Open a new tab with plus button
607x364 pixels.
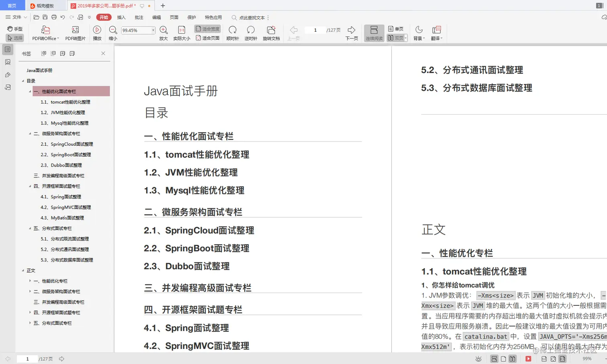163,6
